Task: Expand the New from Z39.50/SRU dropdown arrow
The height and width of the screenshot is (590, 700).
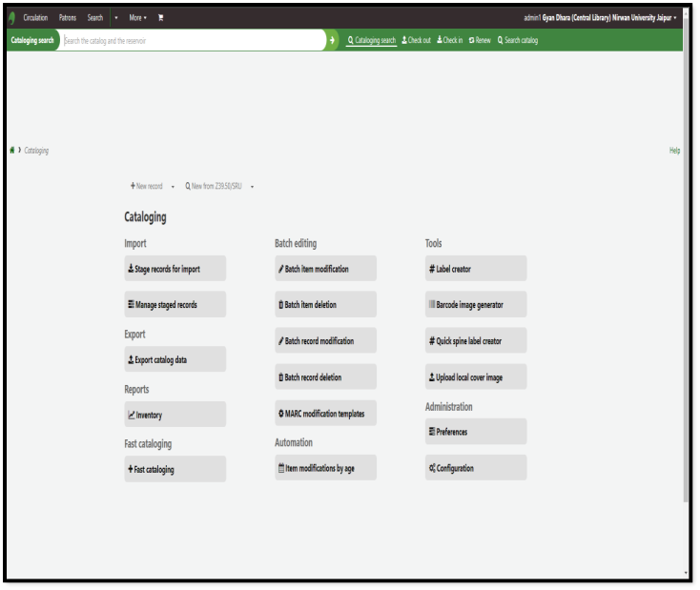Action: tap(252, 187)
